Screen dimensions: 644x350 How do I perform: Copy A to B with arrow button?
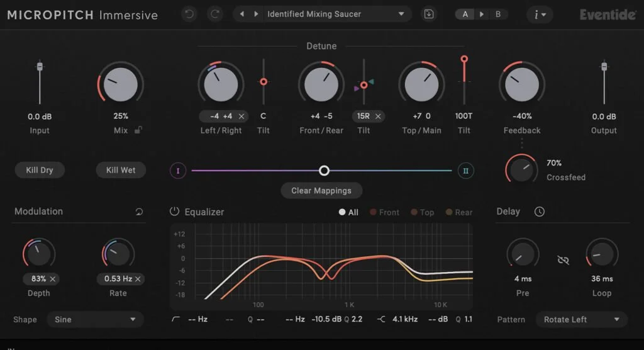481,14
